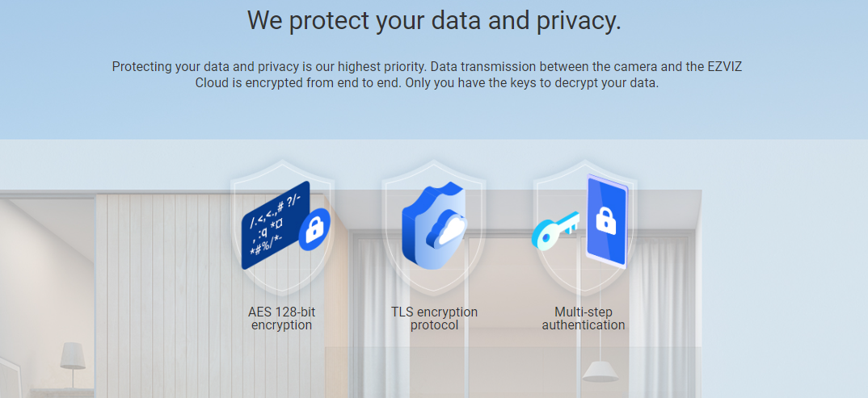Click the white cloud inside blue shield

[x=447, y=230]
